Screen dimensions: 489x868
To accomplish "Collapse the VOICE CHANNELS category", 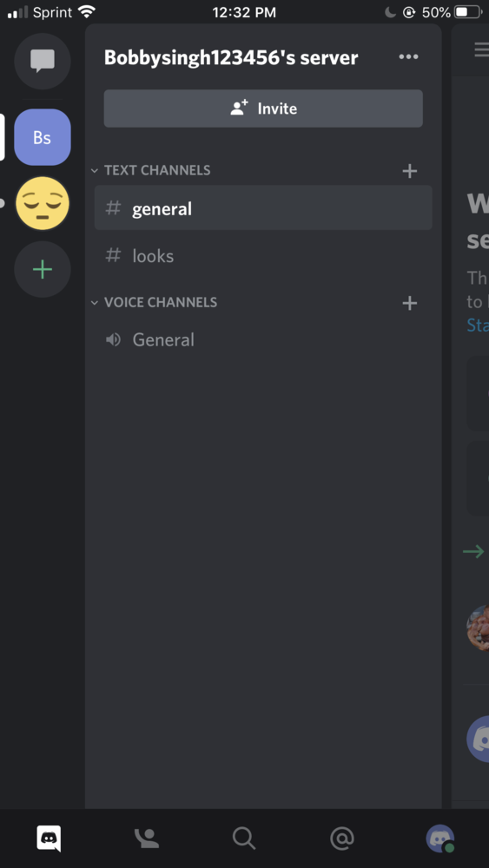I will [x=155, y=302].
